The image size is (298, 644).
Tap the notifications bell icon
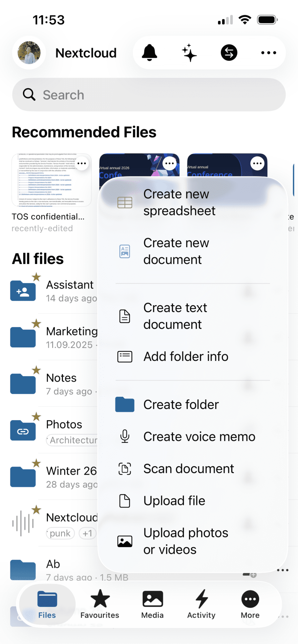(149, 53)
